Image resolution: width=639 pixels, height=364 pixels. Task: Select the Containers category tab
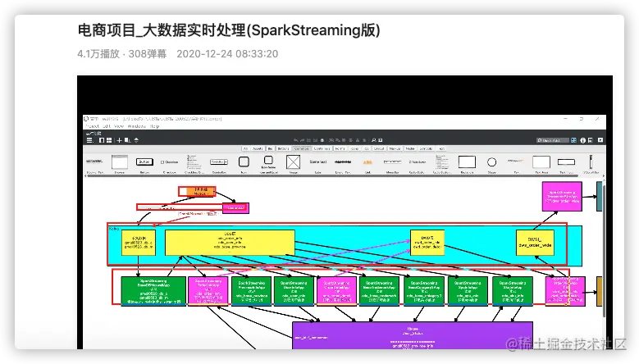tap(322, 148)
